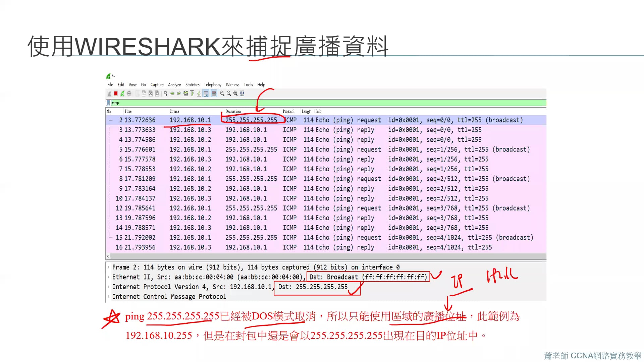
Task: Click the Resize columns icon
Action: coord(242,94)
